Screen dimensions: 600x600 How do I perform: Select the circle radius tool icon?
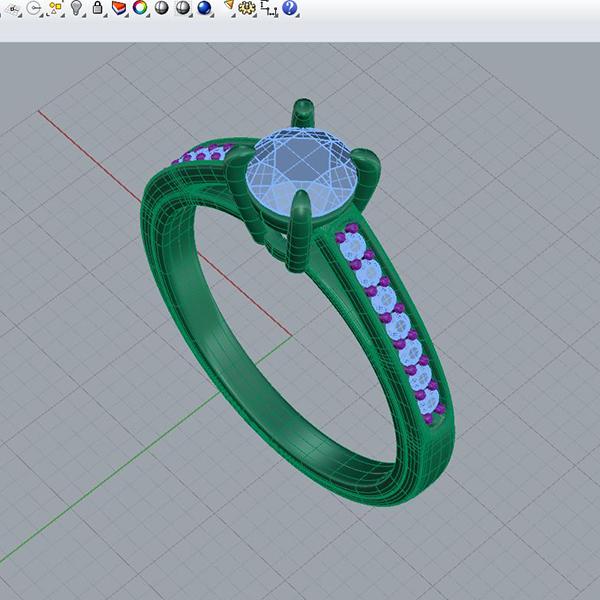tap(34, 8)
